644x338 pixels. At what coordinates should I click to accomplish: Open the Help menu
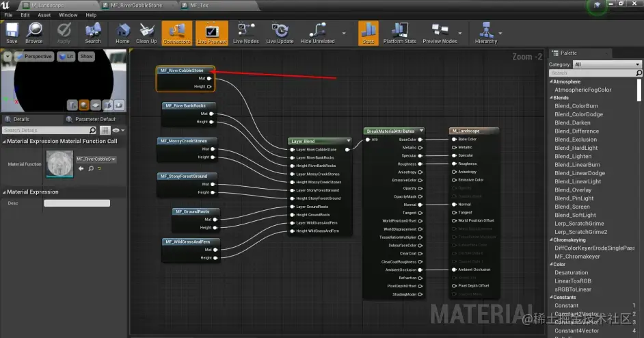(x=91, y=15)
